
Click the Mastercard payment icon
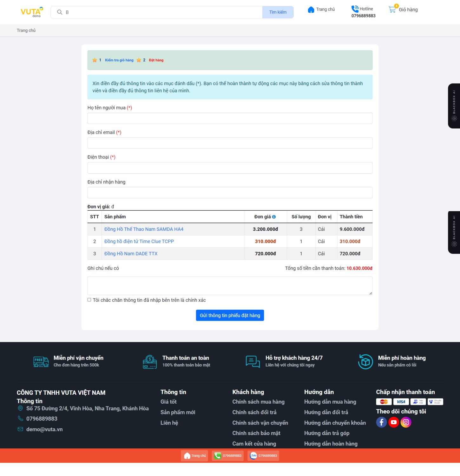[384, 402]
